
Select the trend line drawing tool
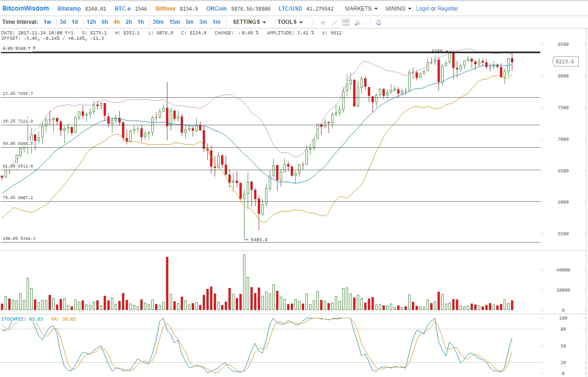(x=335, y=22)
